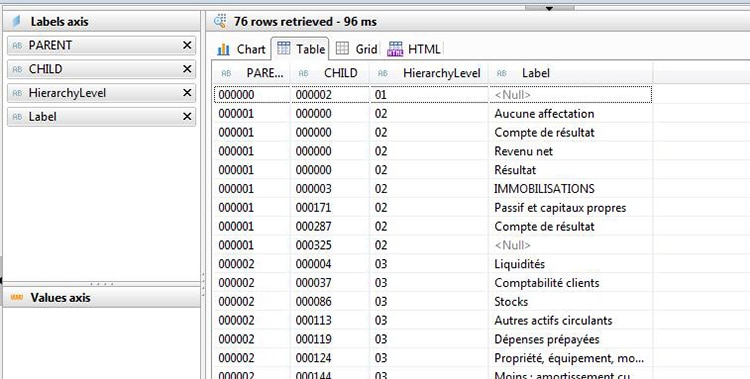This screenshot has height=379, width=750.
Task: Select CHILD cell '000325'
Action: [330, 245]
